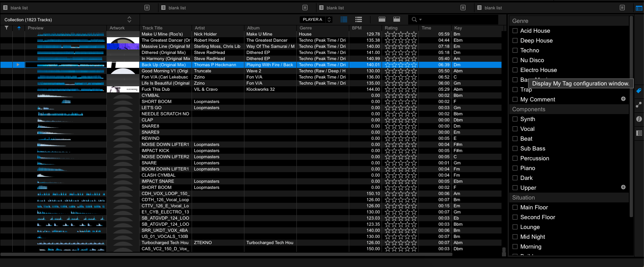Select the split artwork view icon next to the search

click(397, 19)
